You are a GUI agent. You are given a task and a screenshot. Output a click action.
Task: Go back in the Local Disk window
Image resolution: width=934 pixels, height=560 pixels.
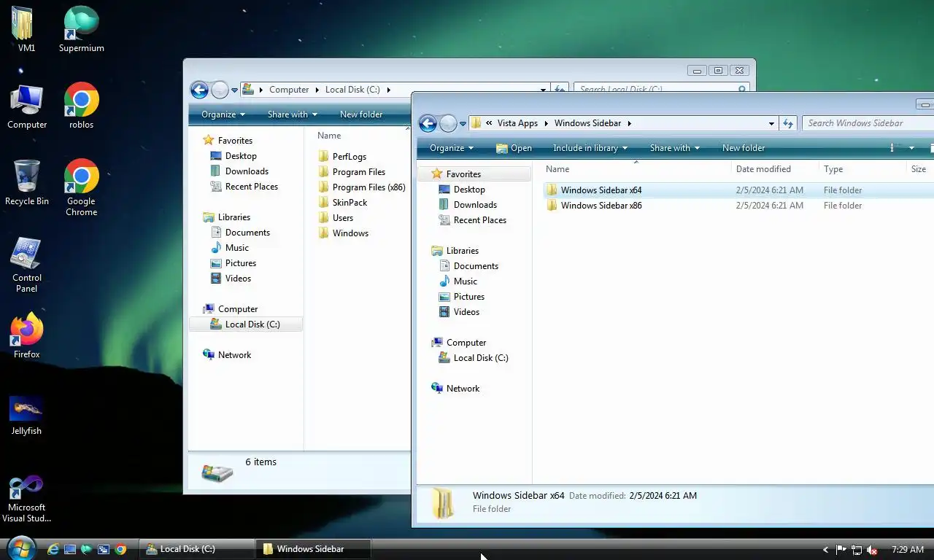(x=199, y=90)
